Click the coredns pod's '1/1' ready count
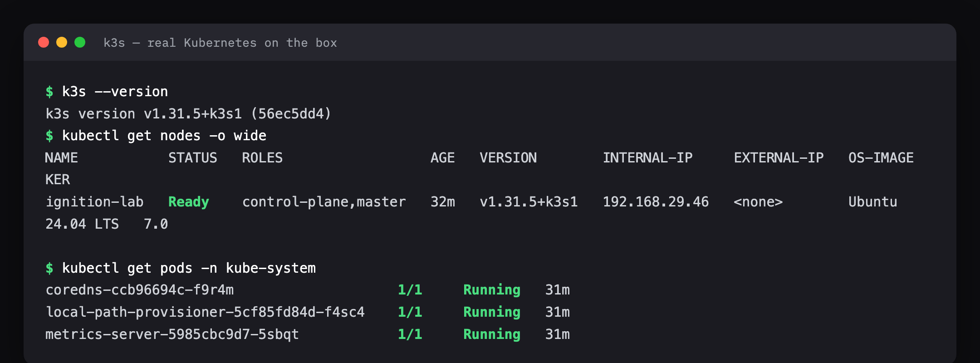Viewport: 980px width, 363px height. [x=410, y=290]
